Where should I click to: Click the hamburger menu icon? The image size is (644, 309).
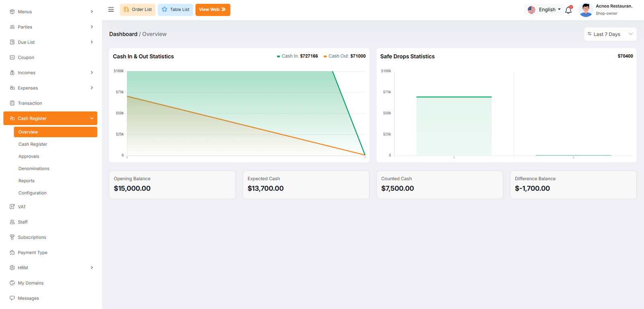pos(111,10)
